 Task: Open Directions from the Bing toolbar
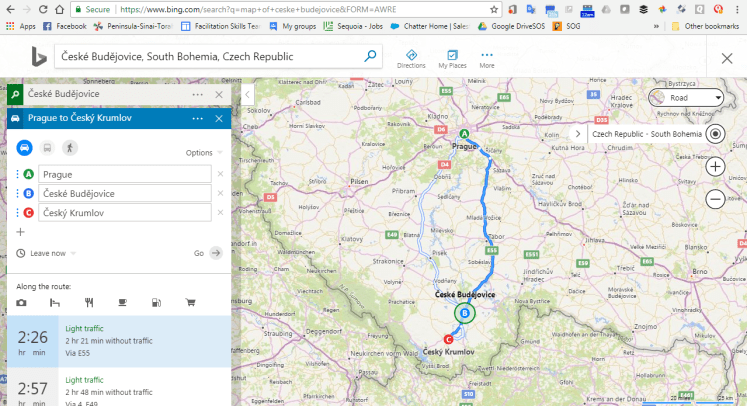click(x=411, y=58)
